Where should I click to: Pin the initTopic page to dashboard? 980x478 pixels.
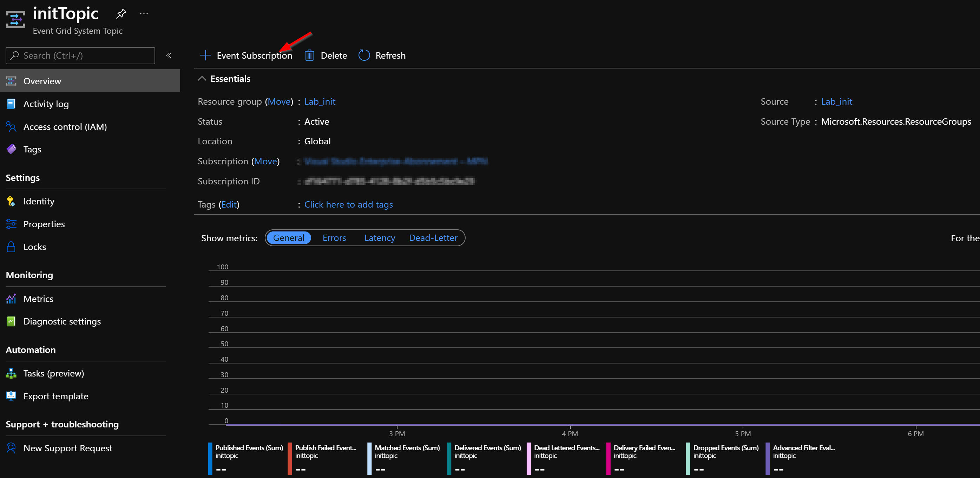tap(120, 13)
